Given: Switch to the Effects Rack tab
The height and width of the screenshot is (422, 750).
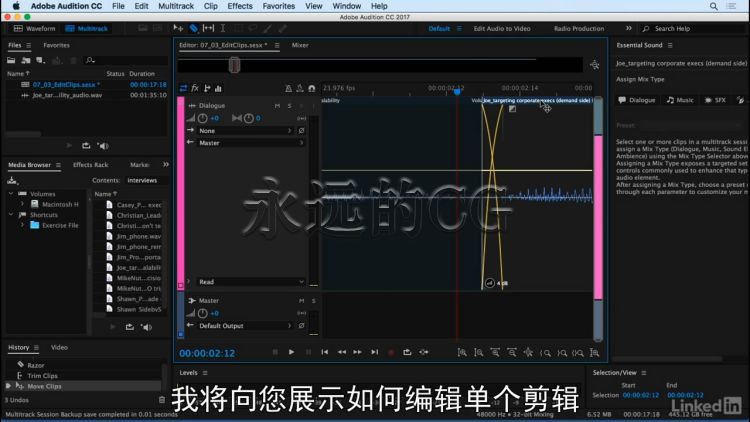Looking at the screenshot, I should coord(90,165).
